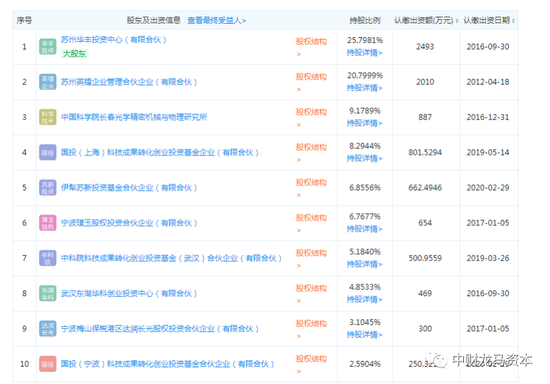Screen dimensions: 550x384
Task: Select the 887 capital amount cell
Action: point(425,117)
